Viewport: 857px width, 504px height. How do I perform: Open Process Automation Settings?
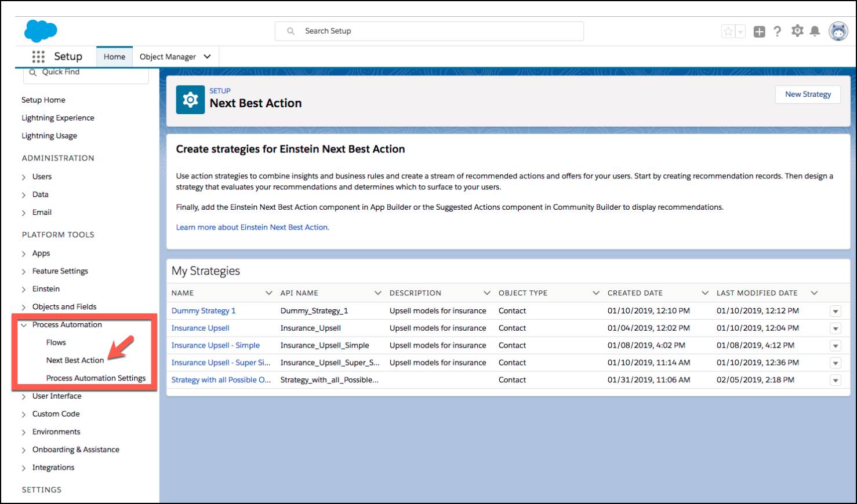96,378
